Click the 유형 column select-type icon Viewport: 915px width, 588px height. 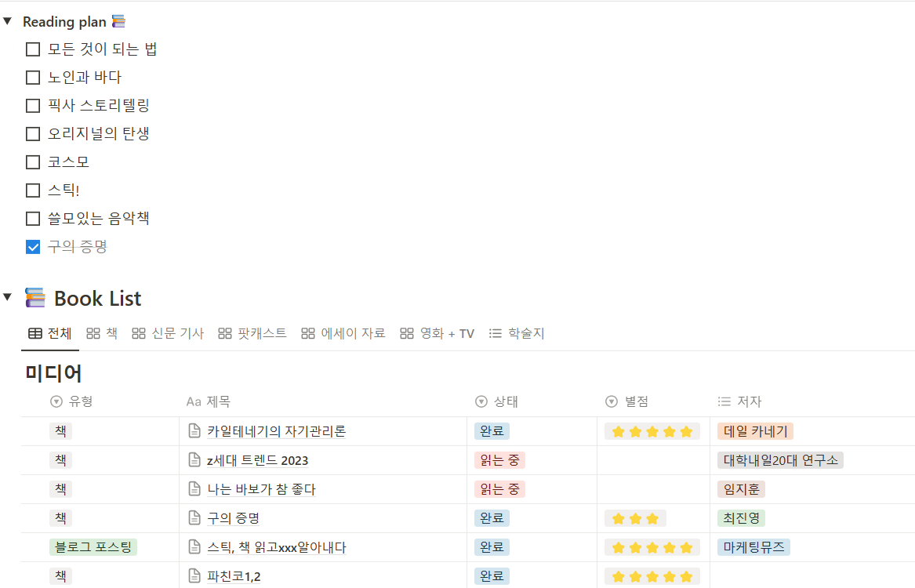click(56, 401)
